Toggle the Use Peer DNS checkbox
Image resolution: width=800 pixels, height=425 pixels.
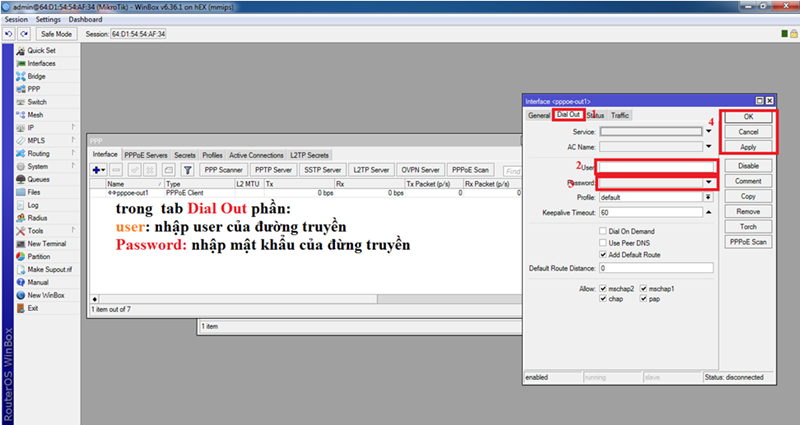click(x=602, y=243)
